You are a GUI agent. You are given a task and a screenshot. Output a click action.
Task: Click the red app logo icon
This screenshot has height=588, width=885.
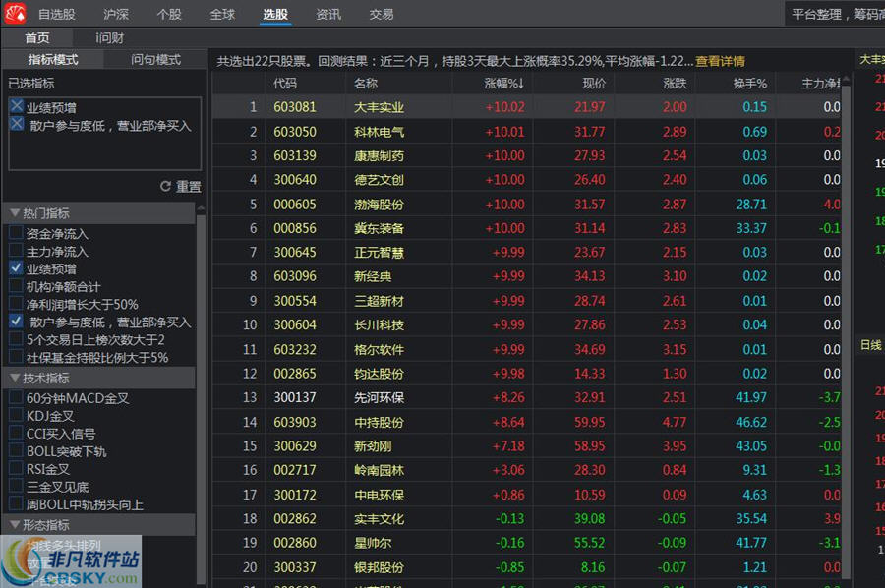point(12,13)
